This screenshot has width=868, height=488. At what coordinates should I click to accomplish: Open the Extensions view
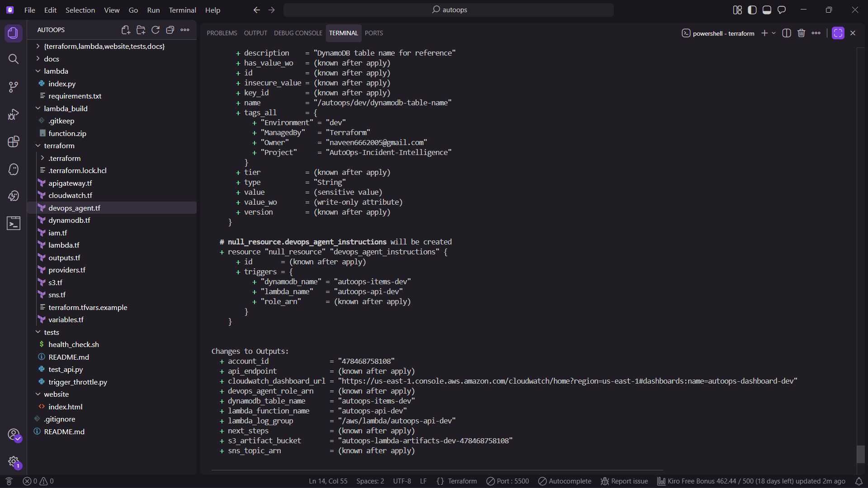pos(13,141)
